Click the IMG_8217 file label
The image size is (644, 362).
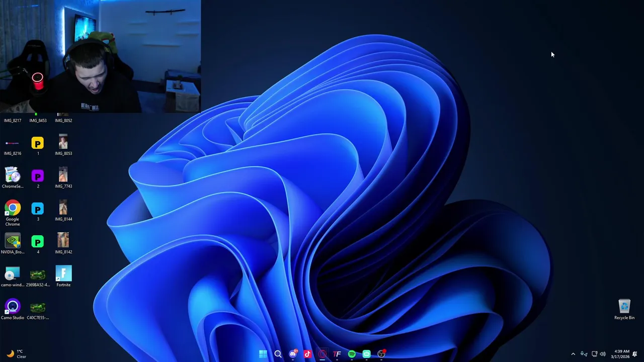click(x=13, y=121)
